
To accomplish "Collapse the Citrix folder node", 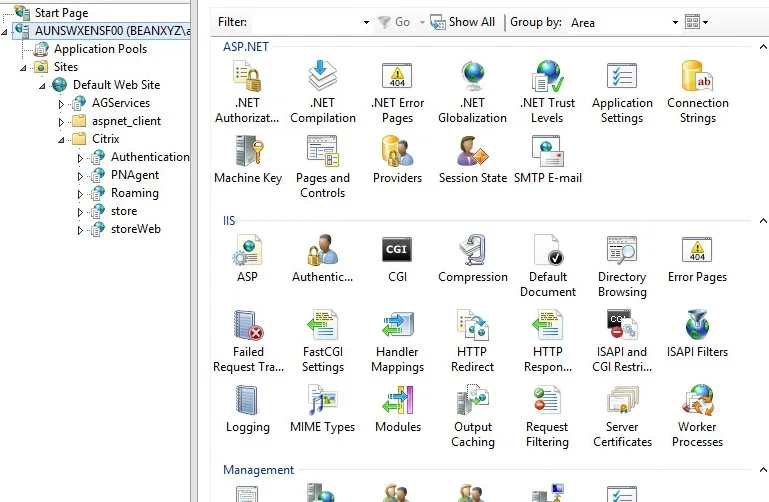I will 61,140.
